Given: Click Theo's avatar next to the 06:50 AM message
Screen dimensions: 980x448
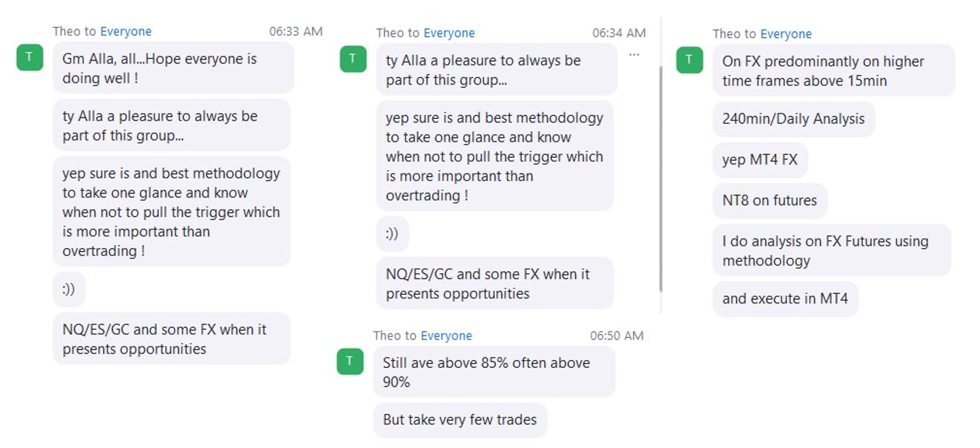Looking at the screenshot, I should [350, 361].
